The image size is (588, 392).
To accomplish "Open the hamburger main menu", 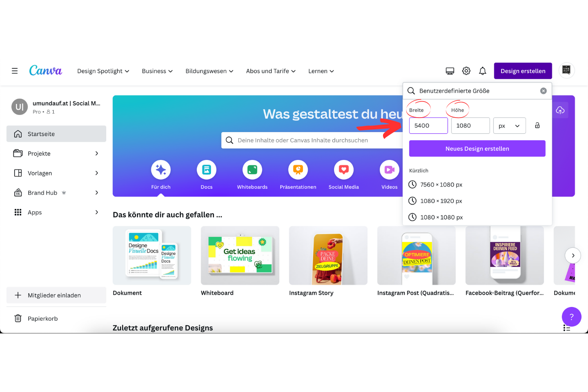I will (15, 71).
